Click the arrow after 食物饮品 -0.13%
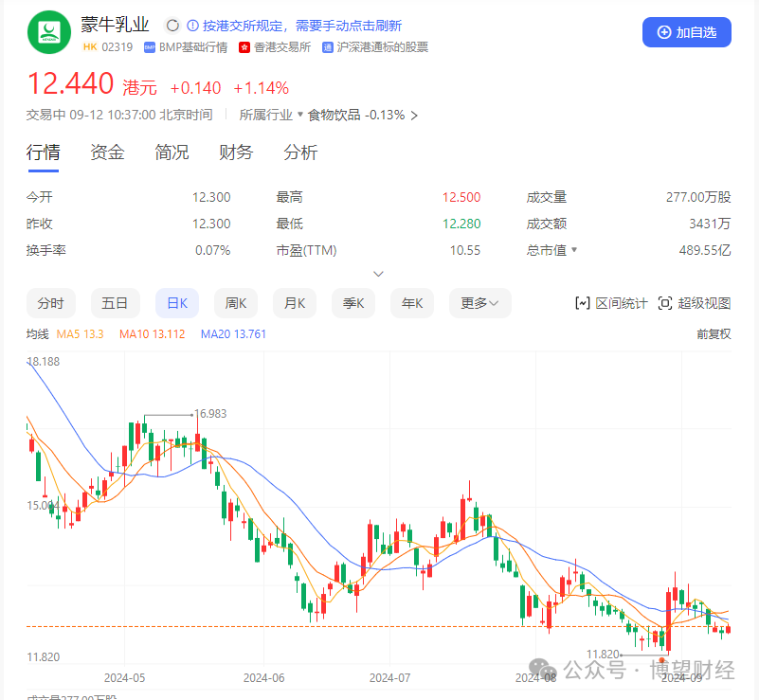This screenshot has width=759, height=700. tap(414, 116)
